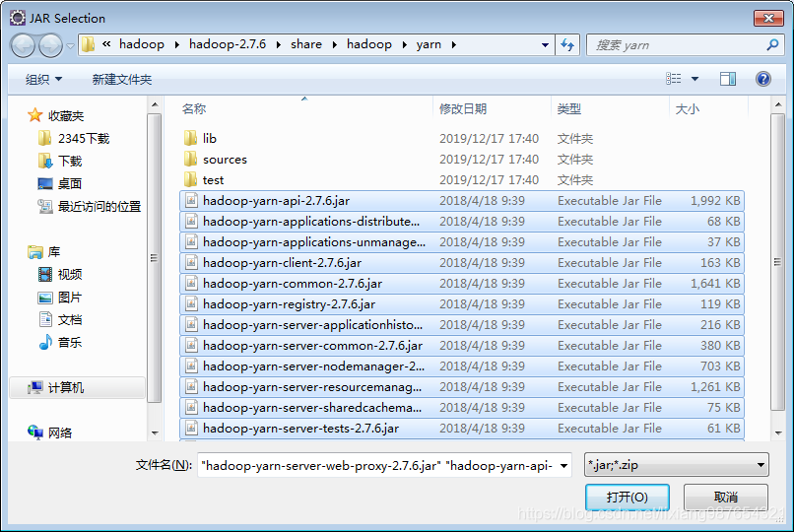Open 2345下载 folder in favorites
Image resolution: width=794 pixels, height=532 pixels.
click(x=74, y=138)
